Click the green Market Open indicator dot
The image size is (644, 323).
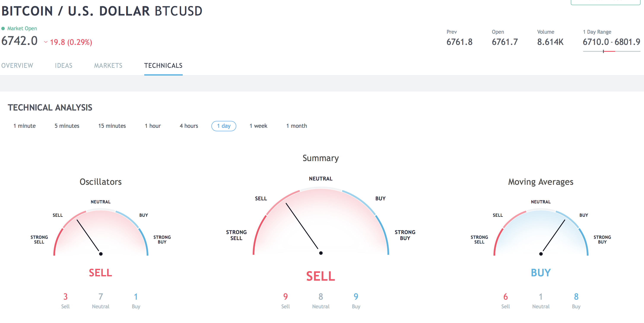[x=3, y=28]
